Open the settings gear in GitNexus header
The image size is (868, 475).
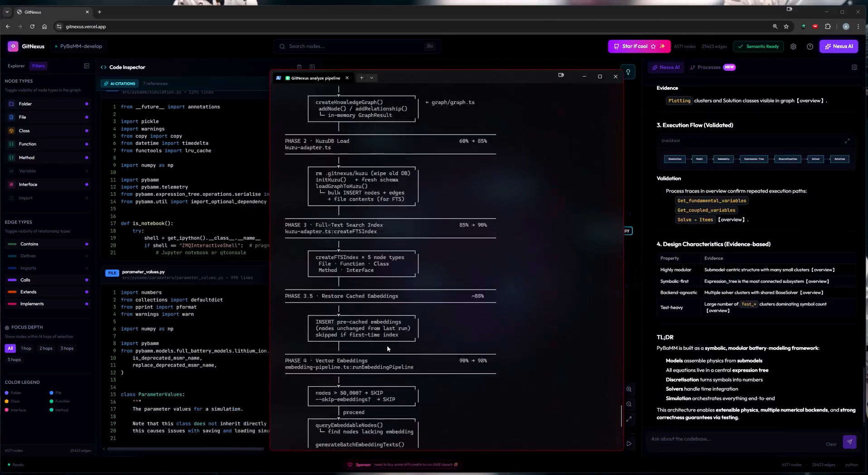coord(793,46)
